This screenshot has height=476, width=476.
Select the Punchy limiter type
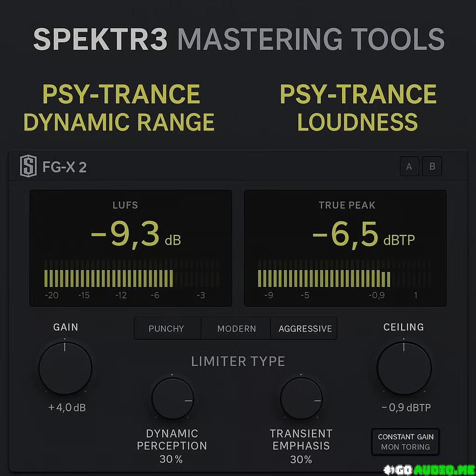coord(166,329)
